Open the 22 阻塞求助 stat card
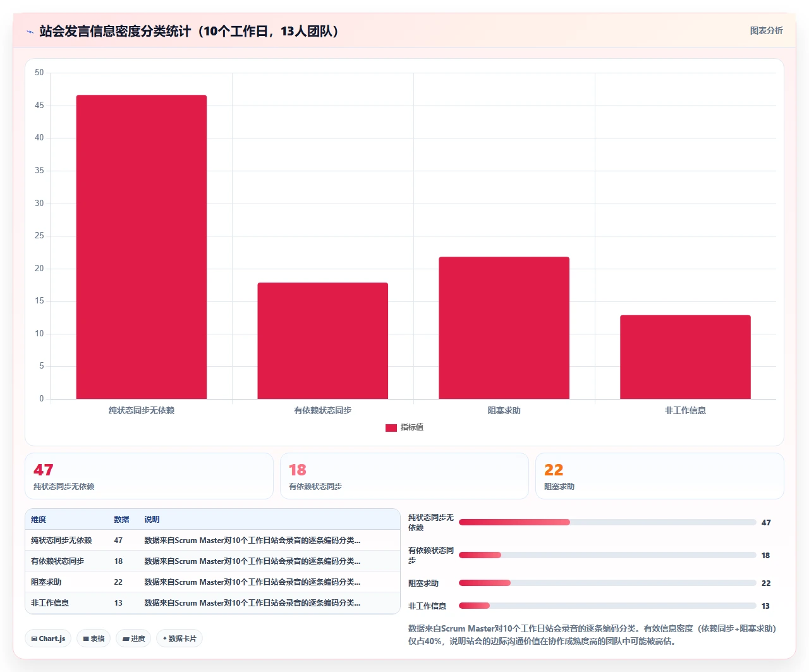The width and height of the screenshot is (809, 672). point(660,476)
